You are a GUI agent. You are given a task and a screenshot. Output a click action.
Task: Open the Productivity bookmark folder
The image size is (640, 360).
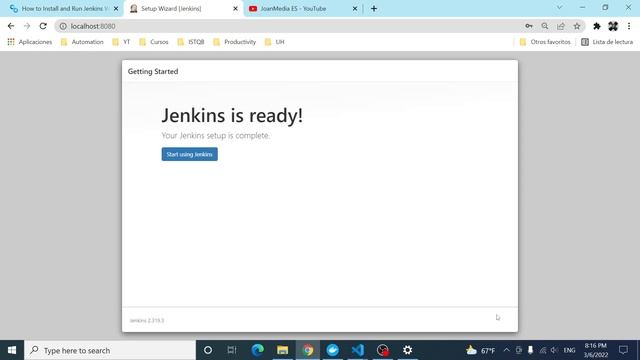click(235, 42)
